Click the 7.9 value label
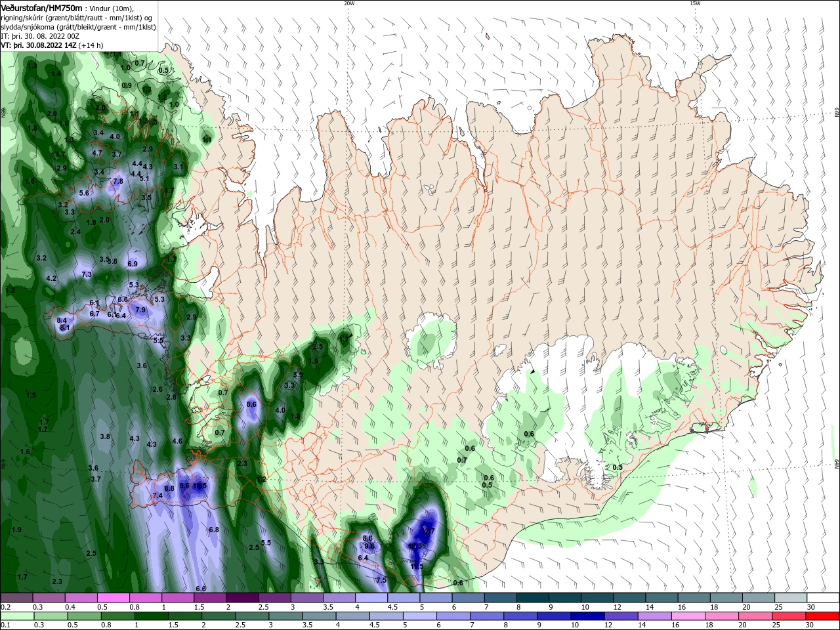Viewport: 840px width, 630px height. 140,310
